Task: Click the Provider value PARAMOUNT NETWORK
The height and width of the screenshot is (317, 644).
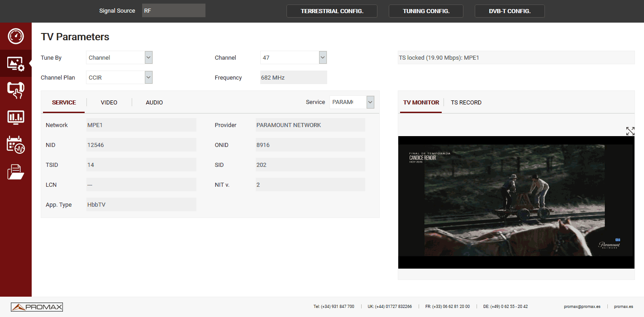Action: click(x=310, y=125)
